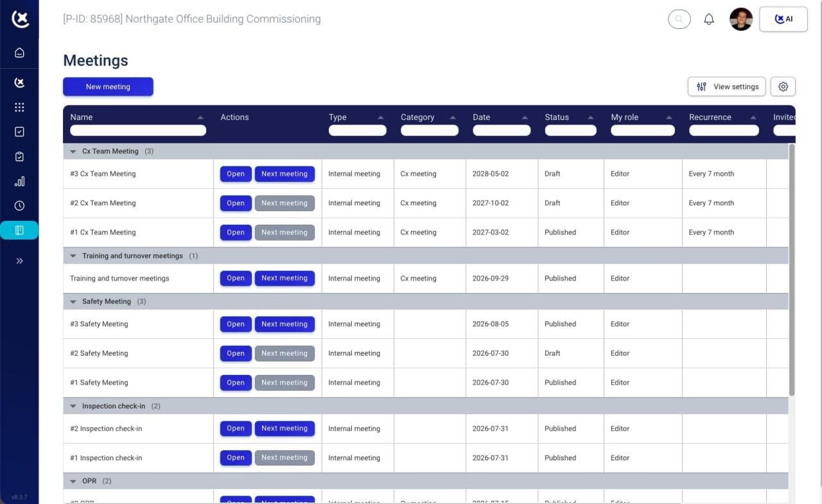Click the search magnifier icon
The image size is (822, 504).
(x=679, y=19)
